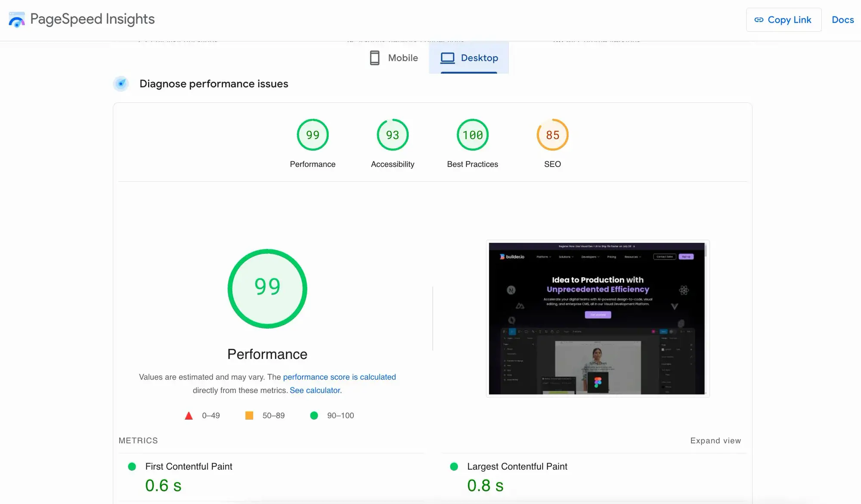This screenshot has width=861, height=504.
Task: Click the large Performance heading
Action: 267,354
